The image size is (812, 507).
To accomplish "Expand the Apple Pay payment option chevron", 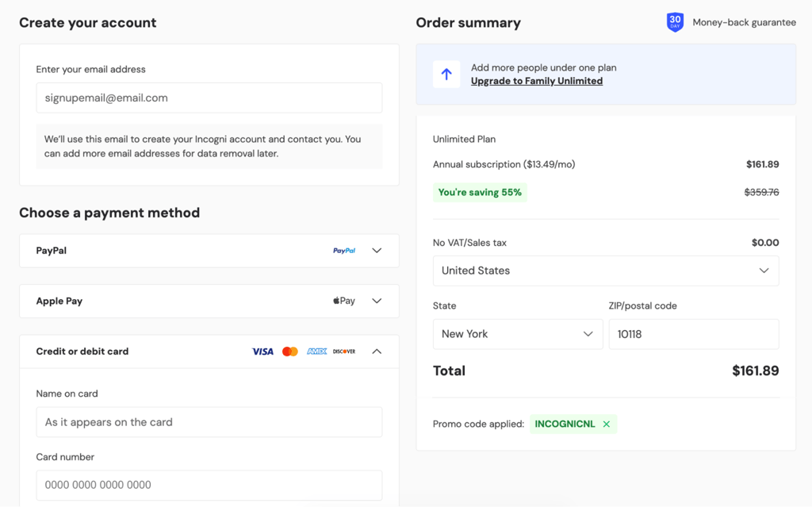I will [x=377, y=302].
